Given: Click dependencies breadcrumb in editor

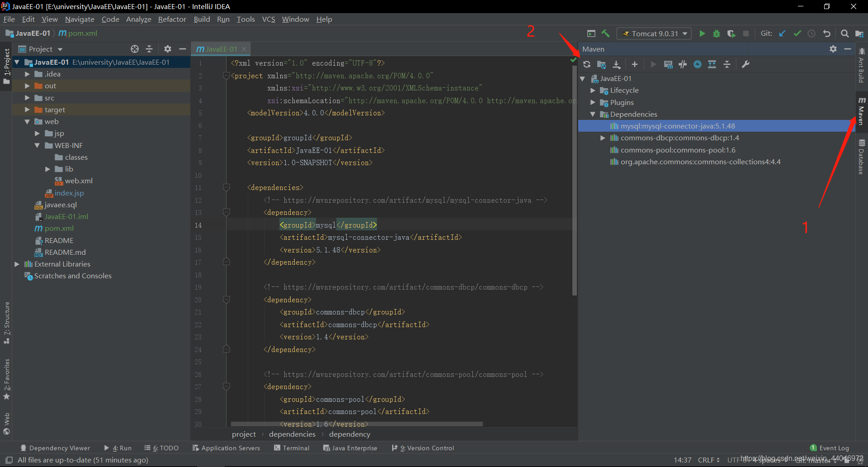Looking at the screenshot, I should 292,434.
